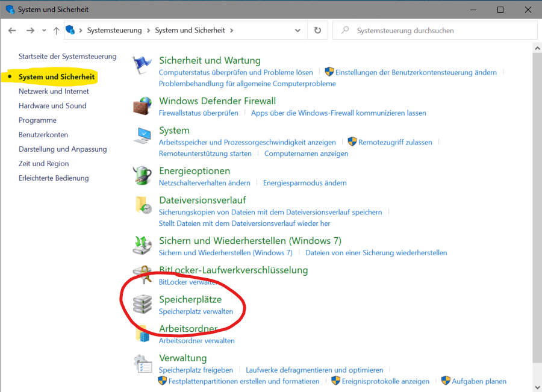This screenshot has width=542, height=392.
Task: Click Computernamen anzeigen link
Action: 307,154
